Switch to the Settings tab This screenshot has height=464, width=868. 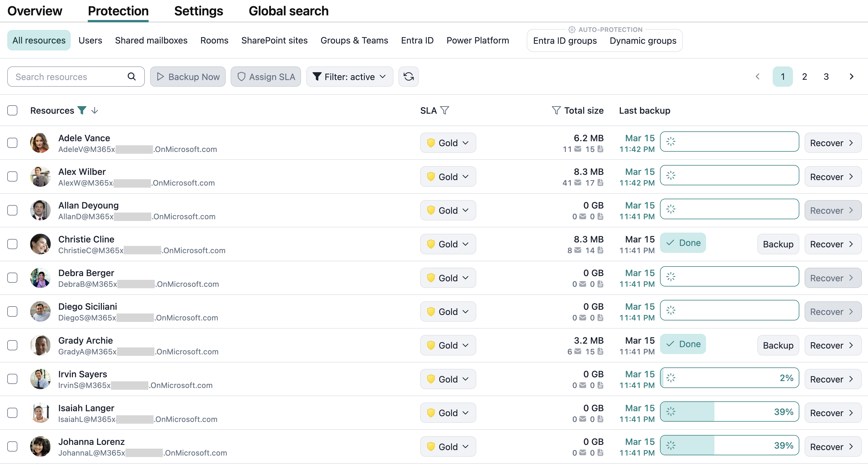(198, 11)
